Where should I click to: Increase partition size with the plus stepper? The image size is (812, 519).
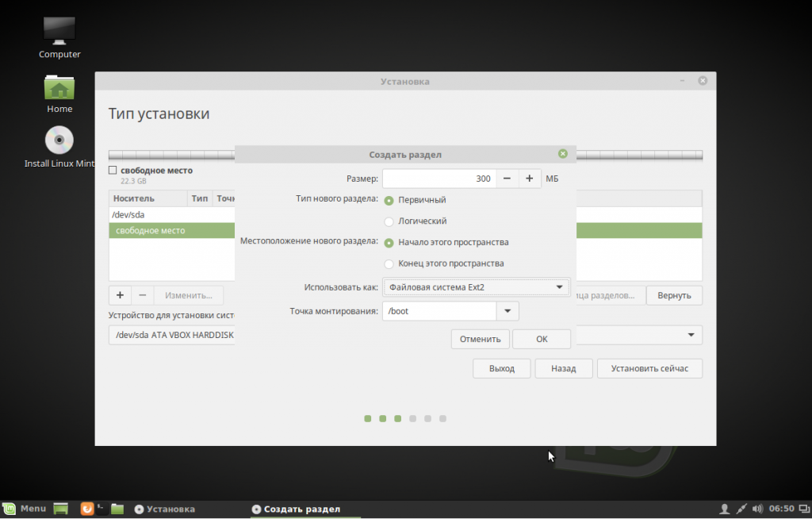click(529, 179)
